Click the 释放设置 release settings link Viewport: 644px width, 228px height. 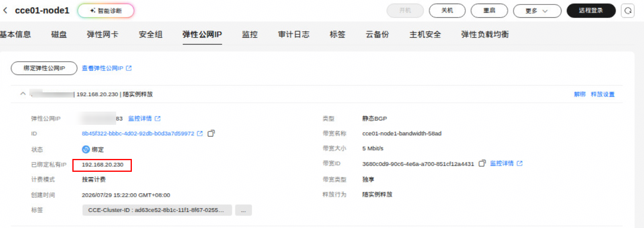pyautogui.click(x=603, y=94)
